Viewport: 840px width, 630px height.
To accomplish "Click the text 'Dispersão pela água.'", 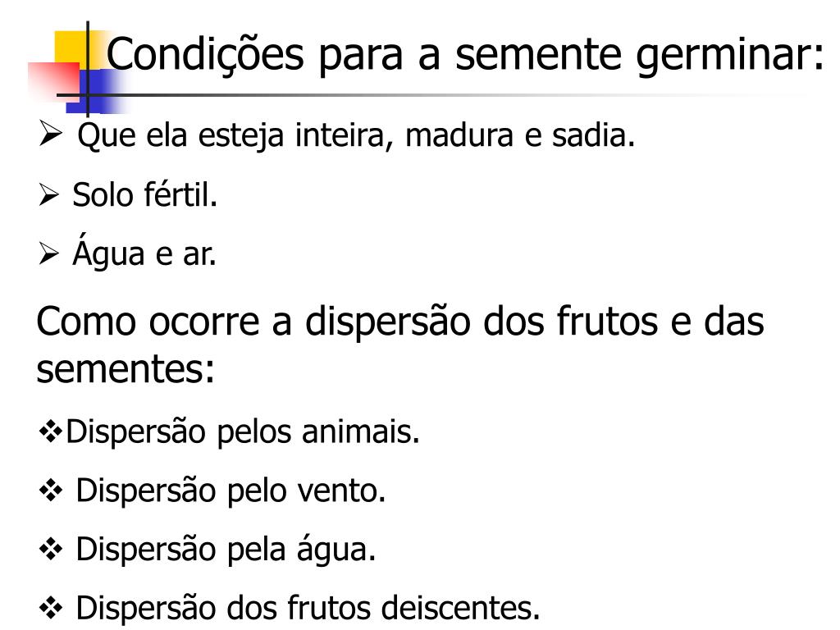I will 226,550.
